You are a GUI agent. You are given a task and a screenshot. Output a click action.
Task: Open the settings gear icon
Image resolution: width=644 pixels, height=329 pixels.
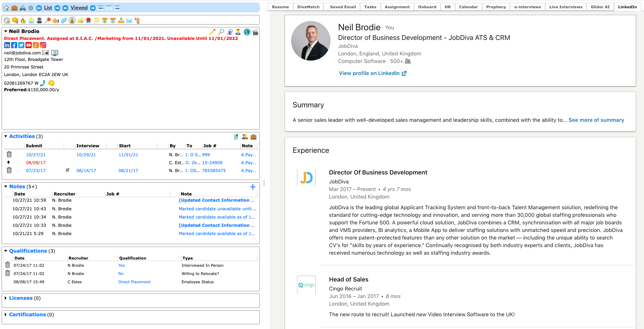pos(31,8)
